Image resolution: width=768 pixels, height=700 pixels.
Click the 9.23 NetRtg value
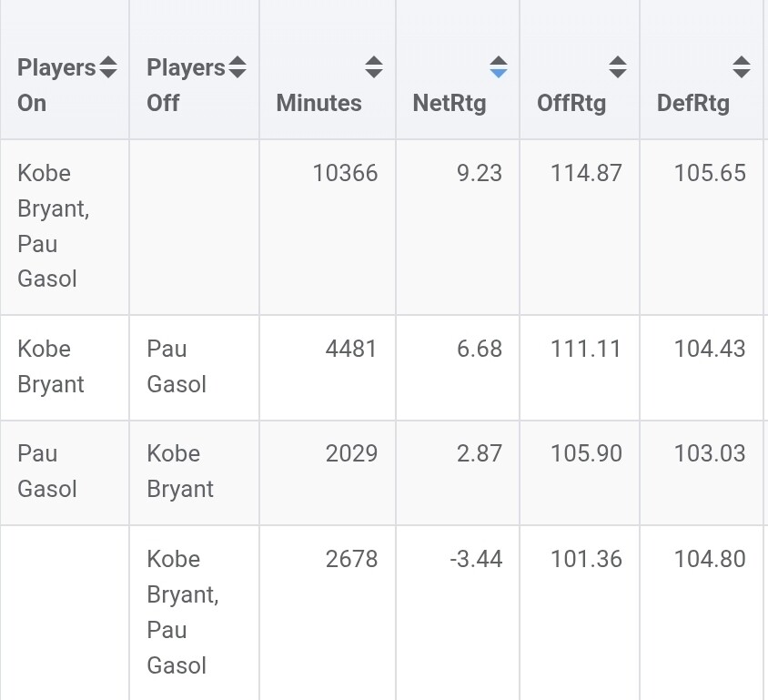479,174
